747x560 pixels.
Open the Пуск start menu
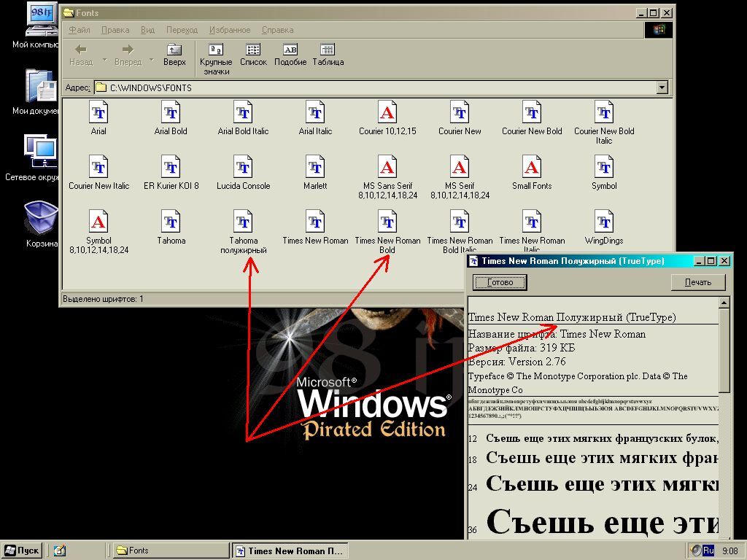[x=22, y=551]
